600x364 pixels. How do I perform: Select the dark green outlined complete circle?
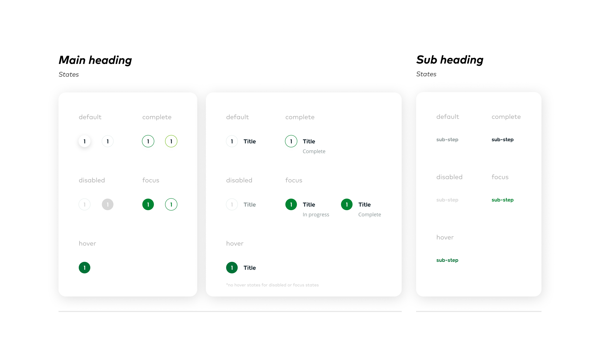click(x=148, y=141)
